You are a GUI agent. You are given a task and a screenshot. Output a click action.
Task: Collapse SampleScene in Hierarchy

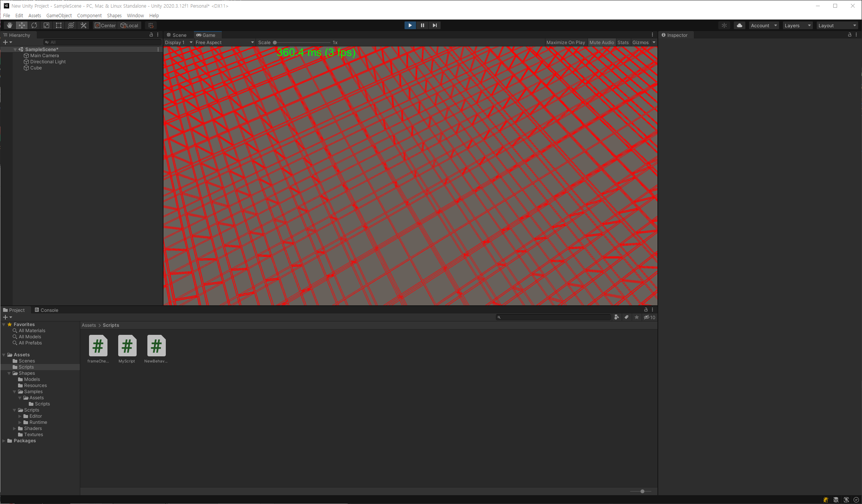(15, 49)
